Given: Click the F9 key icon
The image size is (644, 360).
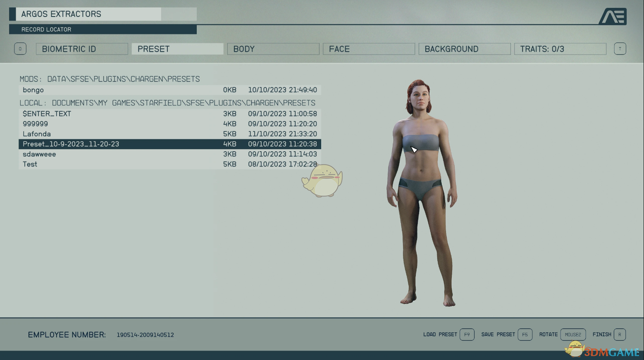Looking at the screenshot, I should coord(467,334).
